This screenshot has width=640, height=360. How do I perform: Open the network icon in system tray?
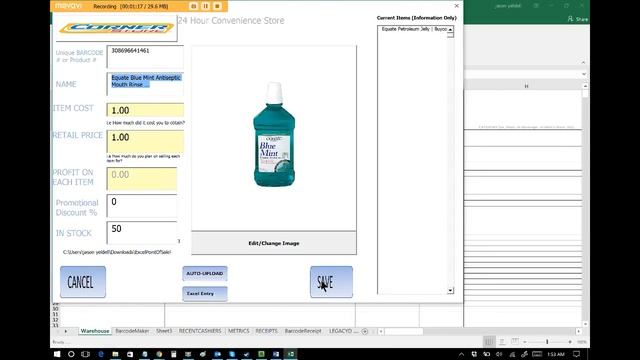coord(512,354)
